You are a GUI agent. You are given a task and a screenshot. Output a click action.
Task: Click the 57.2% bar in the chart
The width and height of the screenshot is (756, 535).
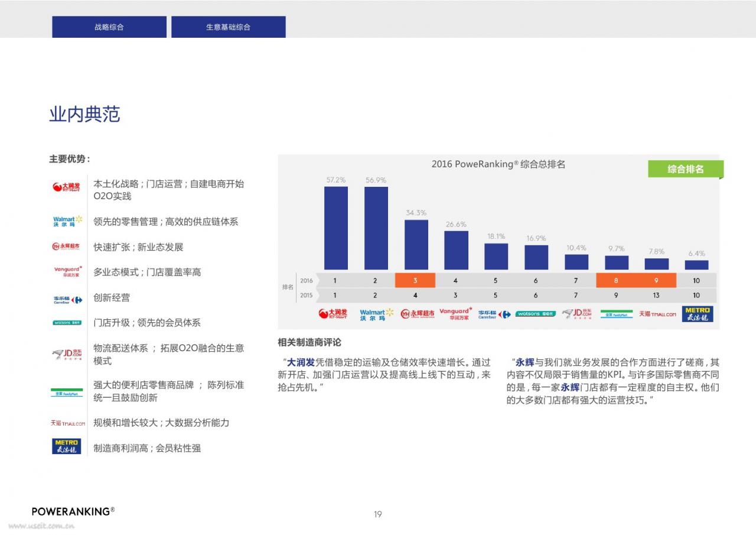(x=336, y=228)
